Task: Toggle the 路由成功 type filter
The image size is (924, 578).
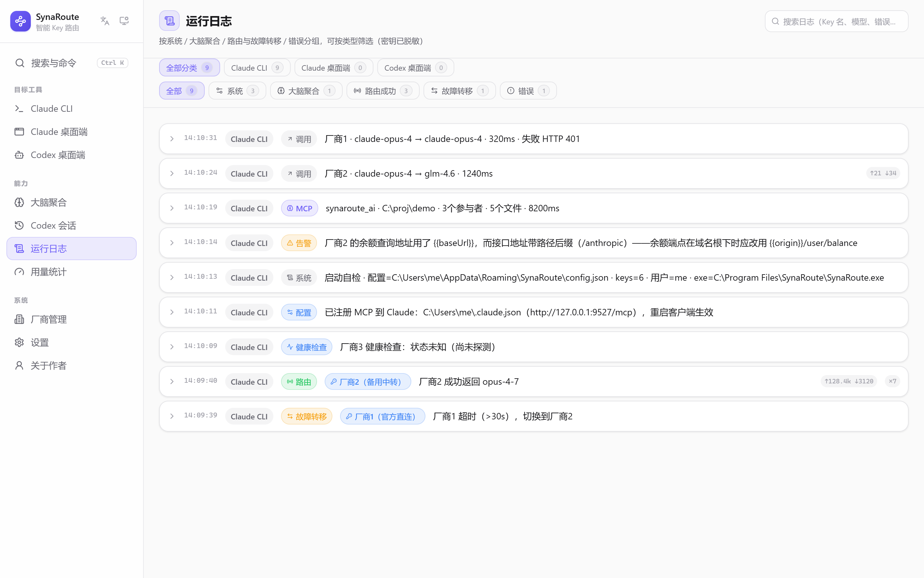Action: coord(383,91)
